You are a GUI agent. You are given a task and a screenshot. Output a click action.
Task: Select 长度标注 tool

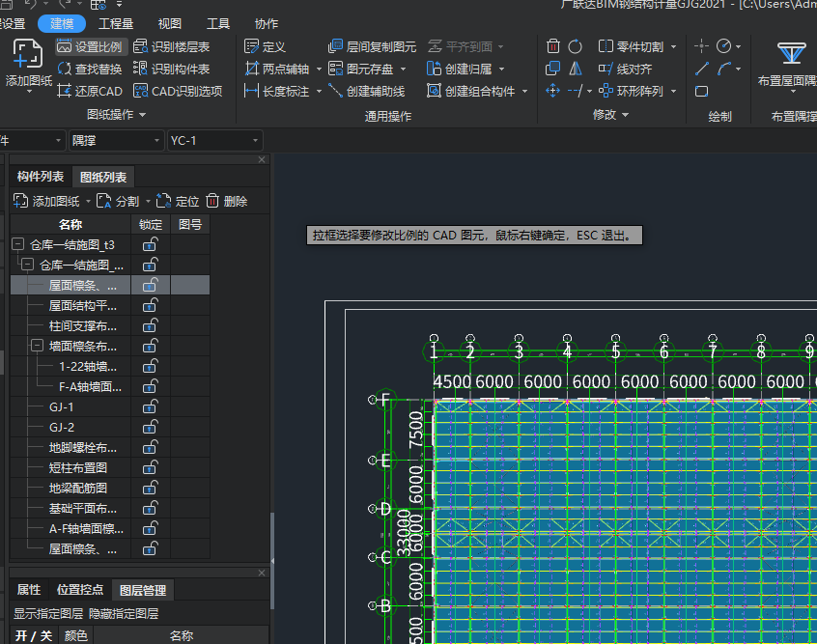tap(277, 91)
